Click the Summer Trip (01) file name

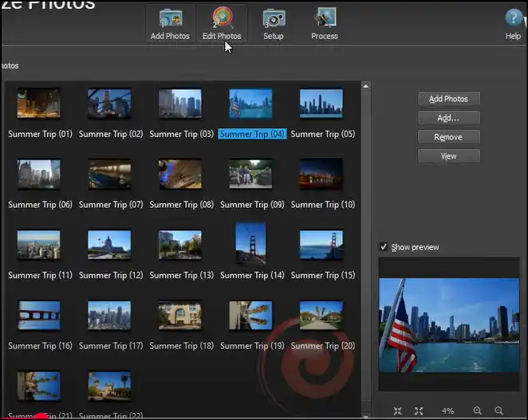point(40,134)
